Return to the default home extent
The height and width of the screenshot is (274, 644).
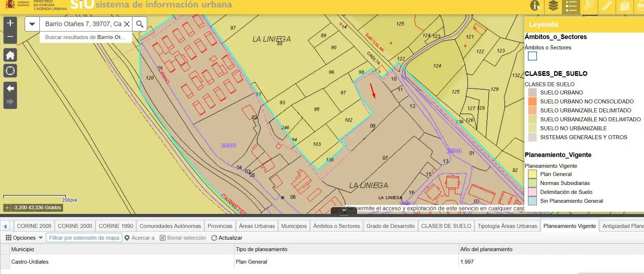10,55
